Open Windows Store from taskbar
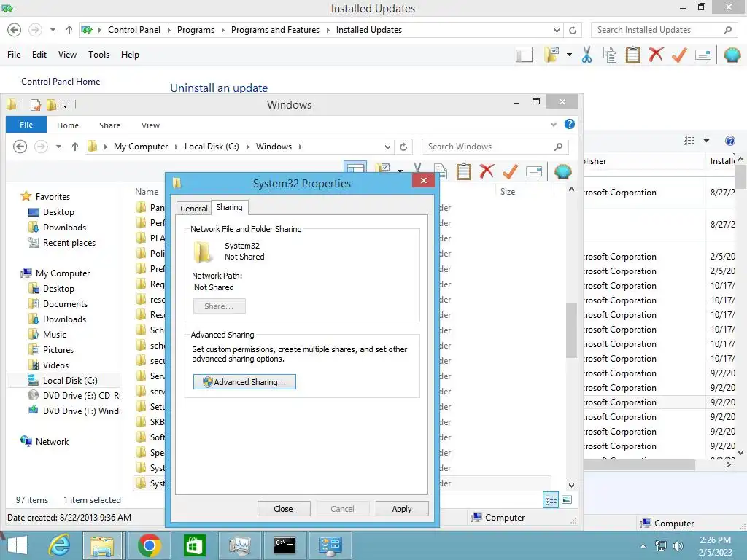This screenshot has width=747, height=560. 194,545
